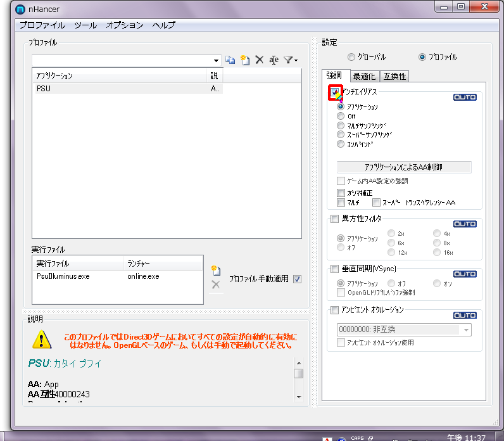Click the アプリケーション column header
504x441 pixels.
pos(120,76)
